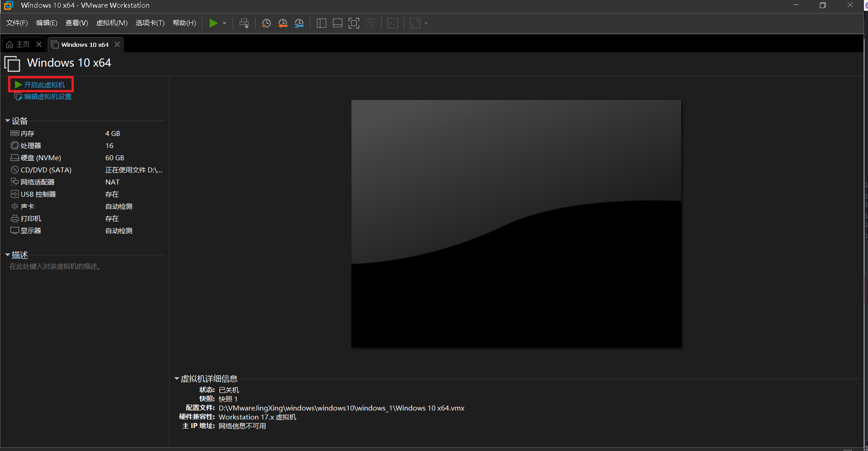Open the 编辑(E) menu
Viewport: 868px width, 451px height.
(47, 23)
